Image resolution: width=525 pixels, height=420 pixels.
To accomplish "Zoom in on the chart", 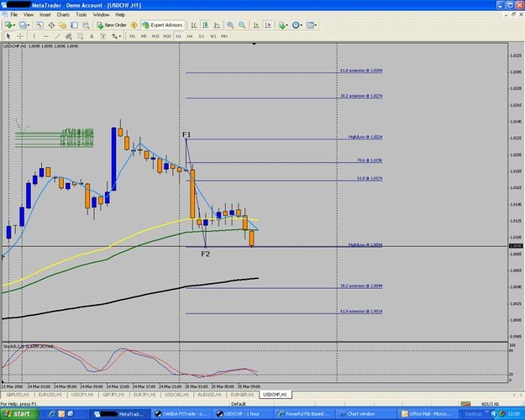I will coord(230,25).
